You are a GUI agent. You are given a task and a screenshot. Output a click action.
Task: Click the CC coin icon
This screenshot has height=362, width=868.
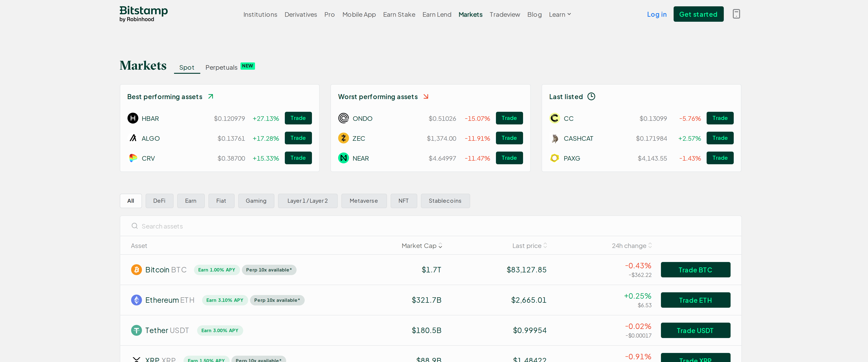[x=554, y=118]
